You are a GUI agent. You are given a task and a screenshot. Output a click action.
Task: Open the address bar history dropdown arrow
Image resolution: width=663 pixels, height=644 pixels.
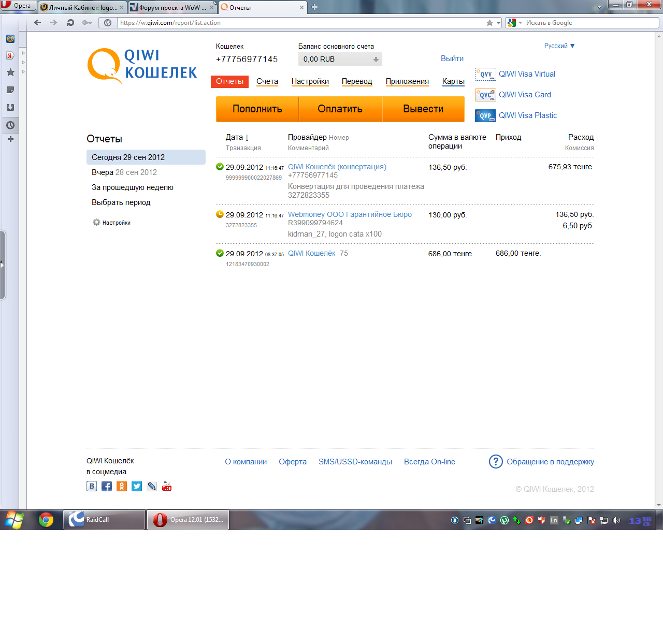(498, 23)
